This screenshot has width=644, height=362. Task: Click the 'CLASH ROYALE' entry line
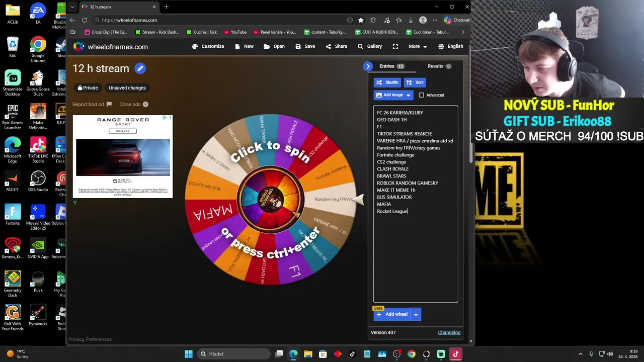click(392, 169)
